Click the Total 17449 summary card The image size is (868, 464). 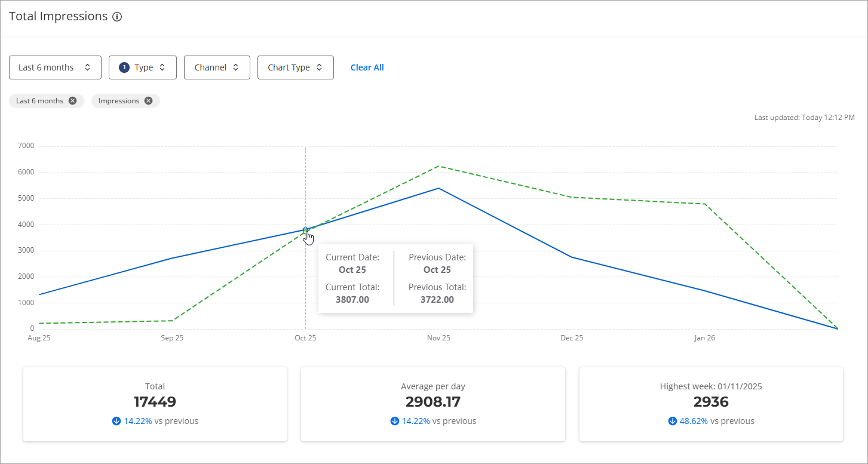155,404
